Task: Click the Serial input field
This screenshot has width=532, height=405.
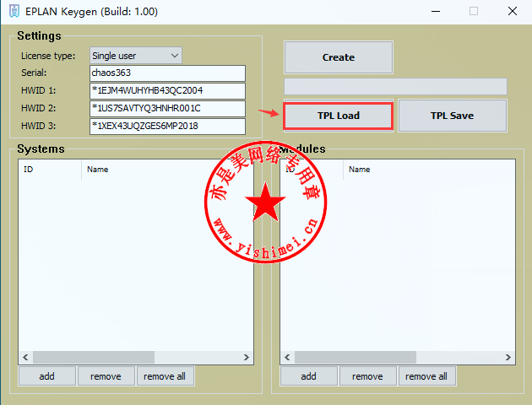Action: click(167, 73)
